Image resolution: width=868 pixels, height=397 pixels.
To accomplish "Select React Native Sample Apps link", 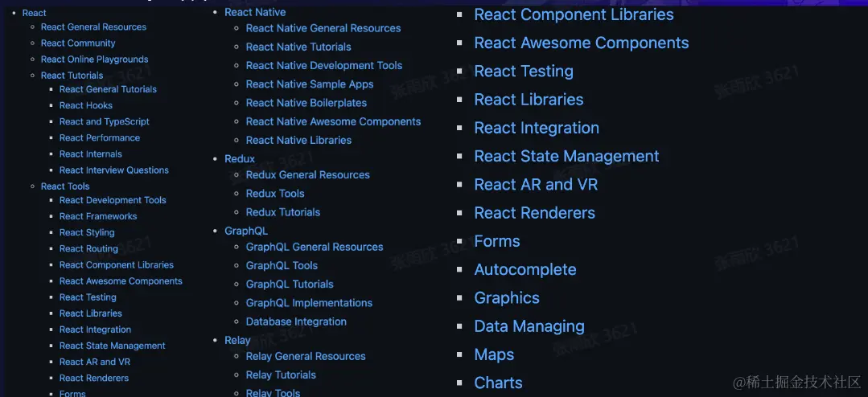I will coord(310,84).
